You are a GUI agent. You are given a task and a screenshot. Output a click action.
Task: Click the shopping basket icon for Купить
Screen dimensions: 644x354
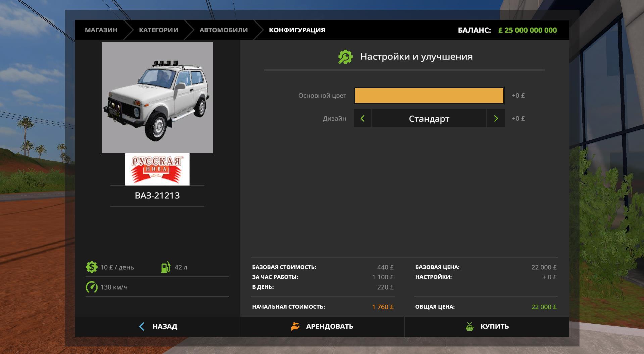pos(469,326)
